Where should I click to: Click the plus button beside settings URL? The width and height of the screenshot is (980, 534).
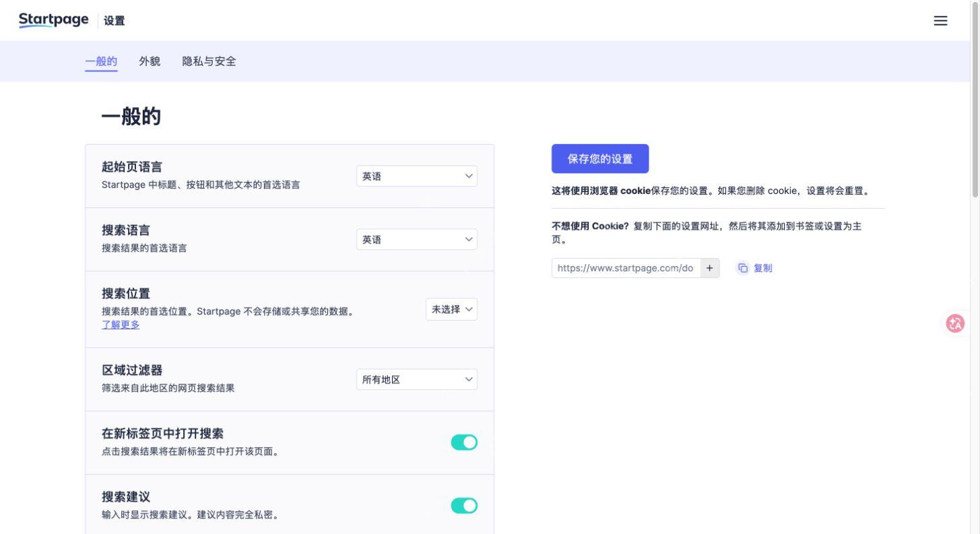tap(709, 268)
